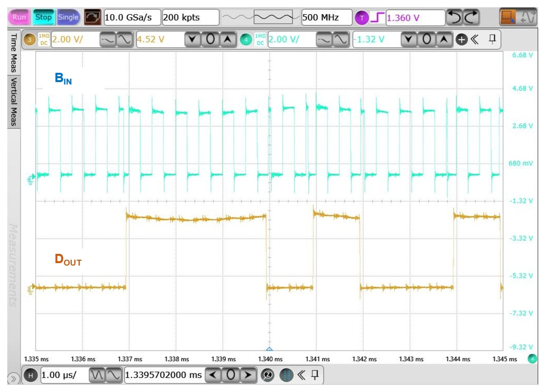Viewport: 544px width, 392px height.
Task: Toggle channel 3 on/off badge
Action: point(29,40)
